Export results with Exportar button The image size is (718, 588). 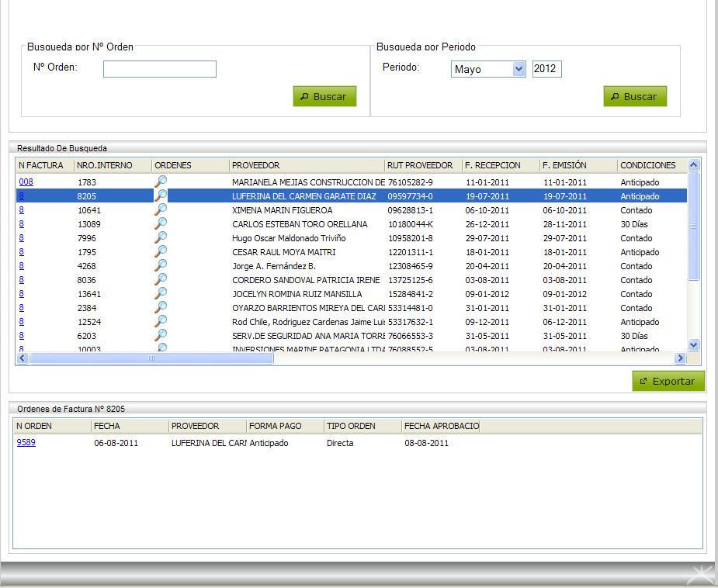(668, 381)
